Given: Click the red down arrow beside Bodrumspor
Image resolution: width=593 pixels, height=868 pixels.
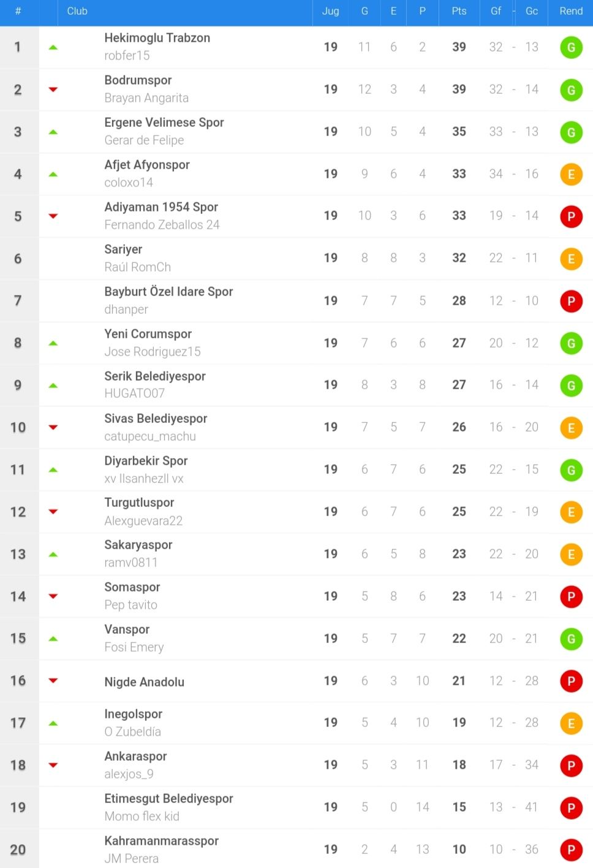Looking at the screenshot, I should (53, 89).
